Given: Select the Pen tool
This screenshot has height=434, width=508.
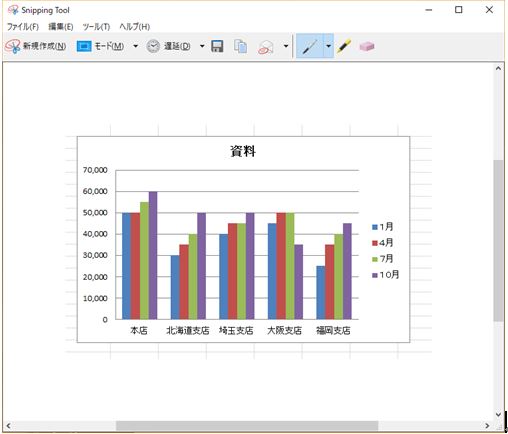Looking at the screenshot, I should click(x=310, y=46).
